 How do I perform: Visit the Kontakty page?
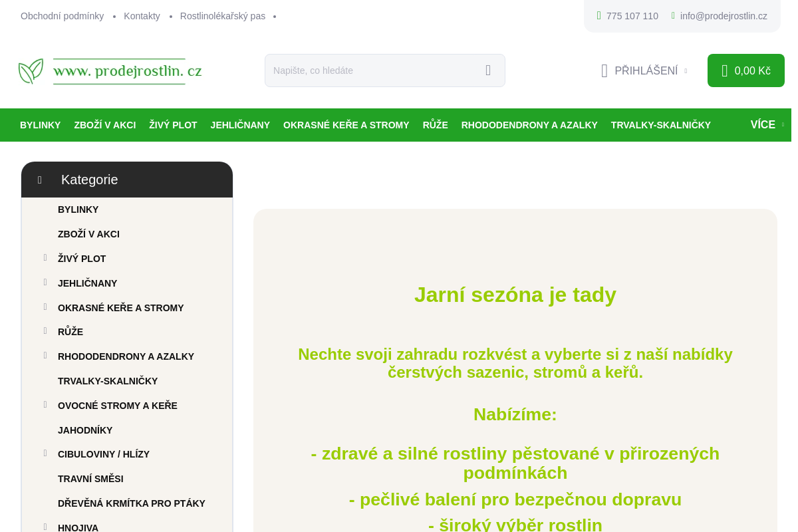(142, 15)
